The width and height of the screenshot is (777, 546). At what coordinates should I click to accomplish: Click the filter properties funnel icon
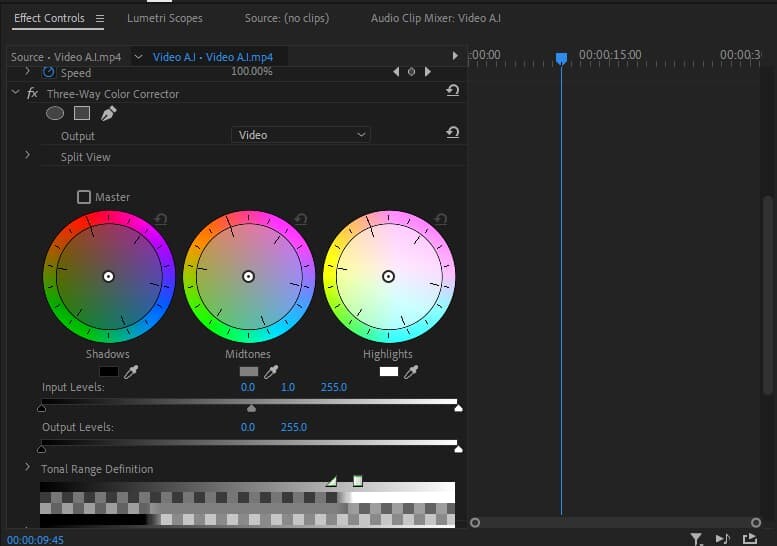pyautogui.click(x=696, y=539)
